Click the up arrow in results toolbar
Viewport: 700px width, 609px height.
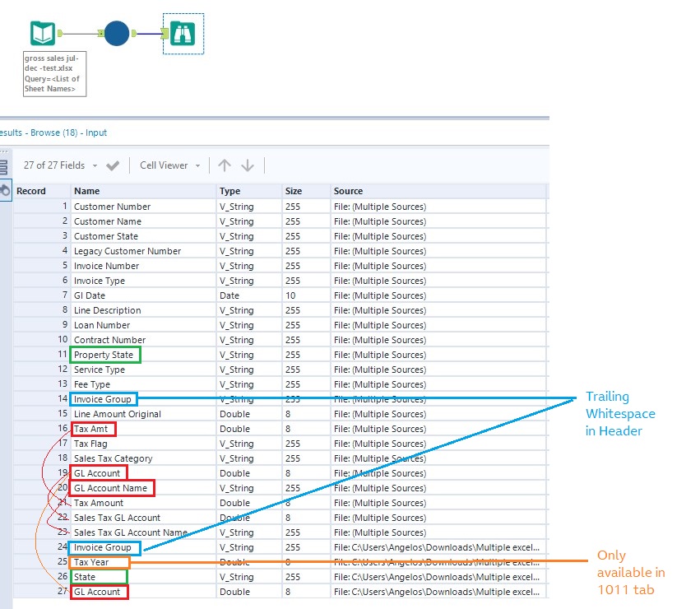(225, 165)
